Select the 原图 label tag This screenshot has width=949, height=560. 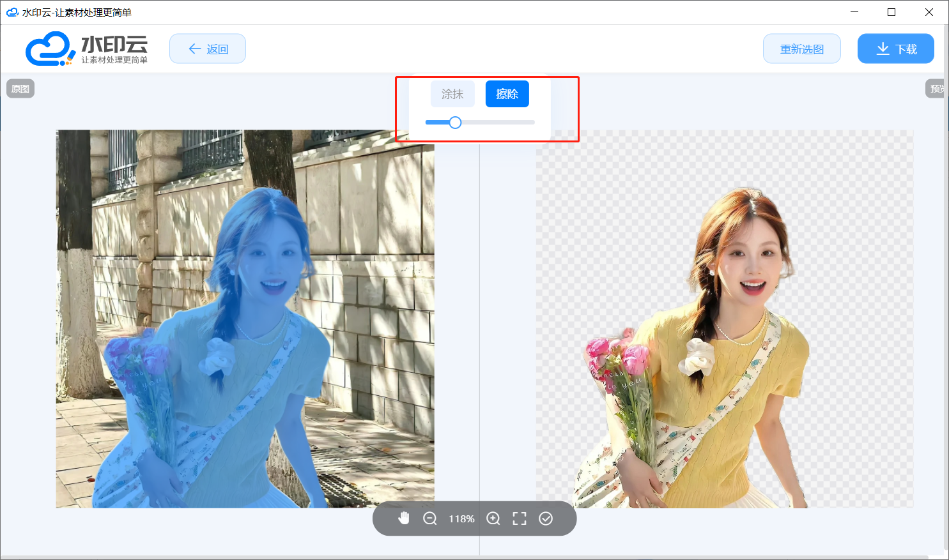point(20,89)
